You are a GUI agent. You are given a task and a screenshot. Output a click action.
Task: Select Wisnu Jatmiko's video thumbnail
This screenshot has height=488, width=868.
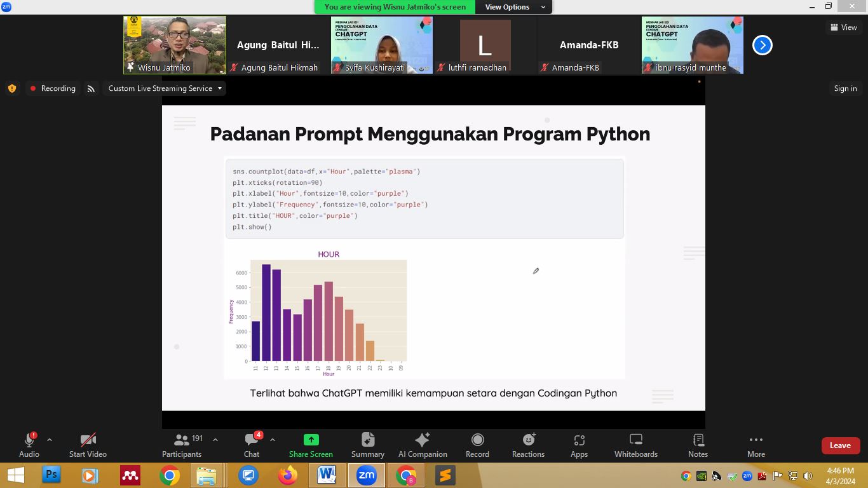click(175, 45)
